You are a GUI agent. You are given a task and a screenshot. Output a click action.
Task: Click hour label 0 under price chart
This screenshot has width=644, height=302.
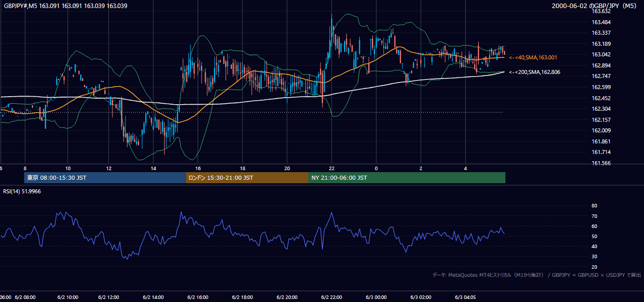[x=376, y=168]
